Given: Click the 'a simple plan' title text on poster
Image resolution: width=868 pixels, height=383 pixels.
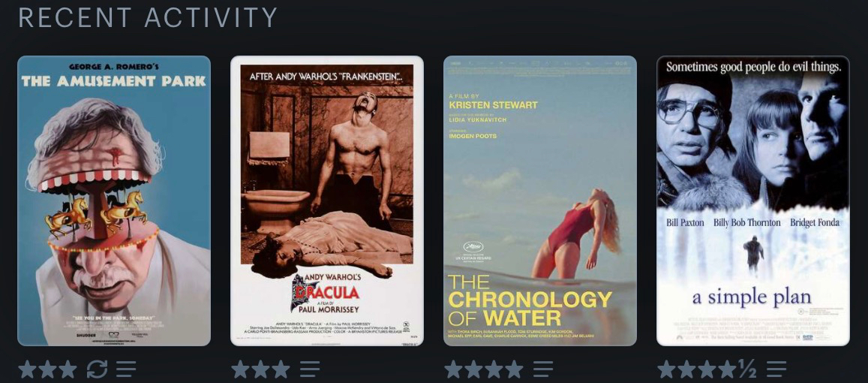Looking at the screenshot, I should point(752,297).
